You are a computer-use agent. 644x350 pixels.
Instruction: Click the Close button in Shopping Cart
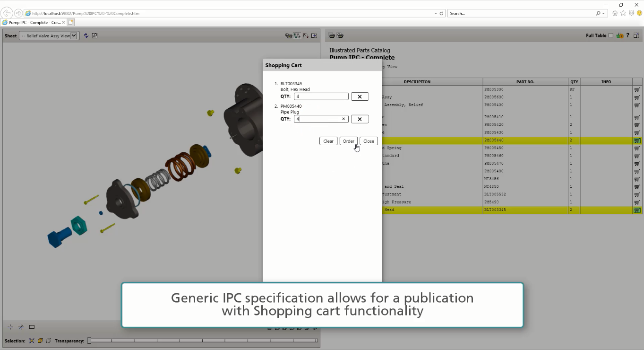pos(369,141)
